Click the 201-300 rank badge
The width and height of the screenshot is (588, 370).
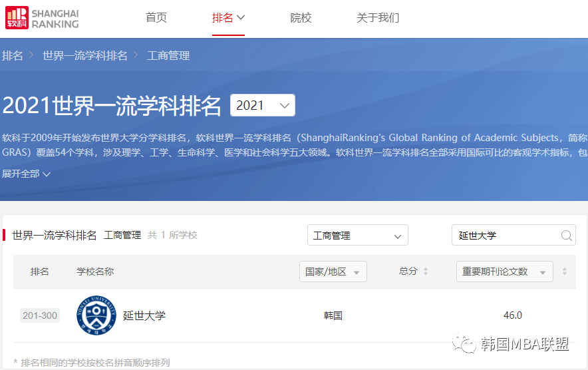click(40, 315)
